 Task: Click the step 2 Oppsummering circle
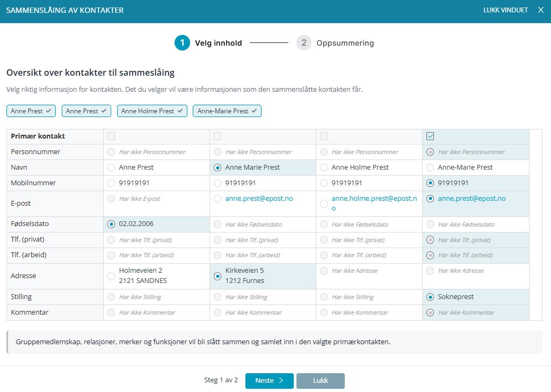[304, 43]
